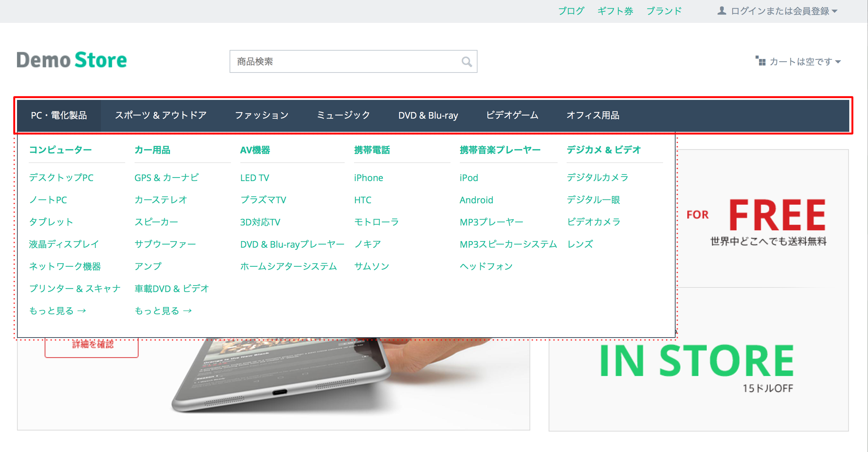Go to タブレット
Image resolution: width=868 pixels, height=452 pixels.
[x=51, y=222]
